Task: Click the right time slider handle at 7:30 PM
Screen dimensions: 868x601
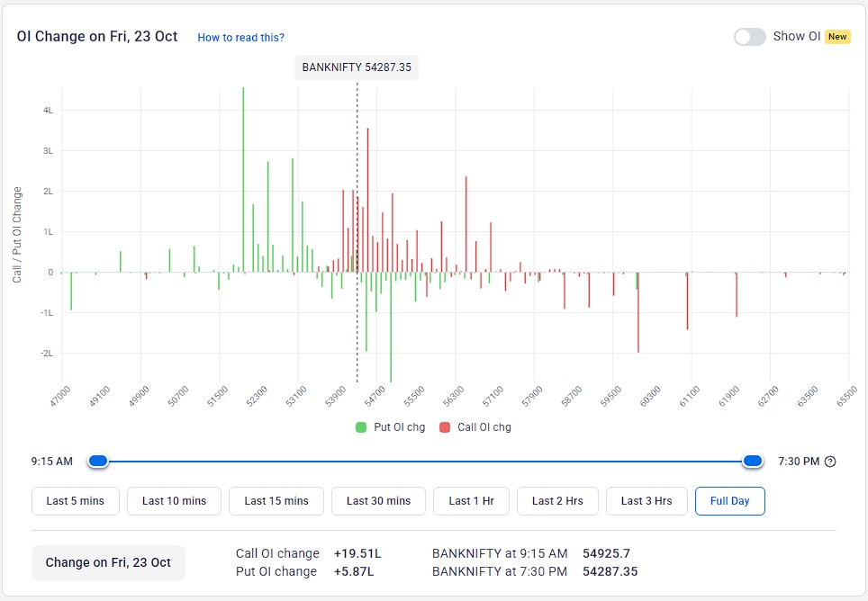Action: (753, 462)
